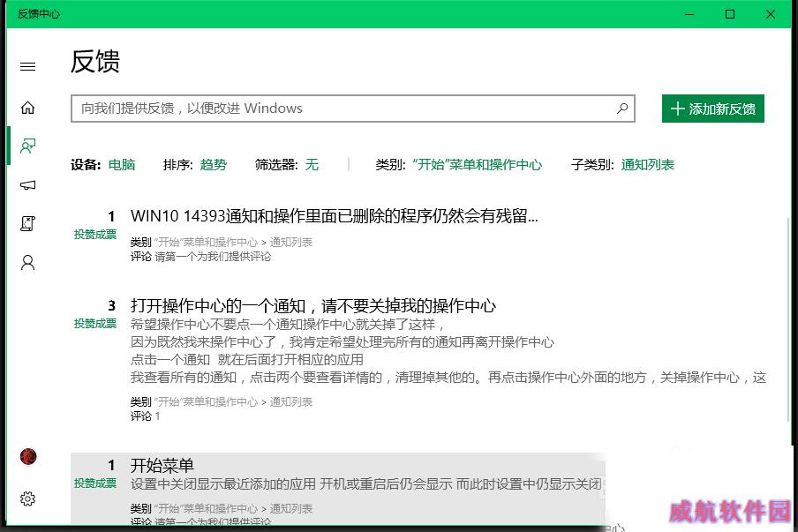Click the description 设置中关闭显示最近添加的应用
This screenshot has width=798, height=532.
pyautogui.click(x=366, y=484)
